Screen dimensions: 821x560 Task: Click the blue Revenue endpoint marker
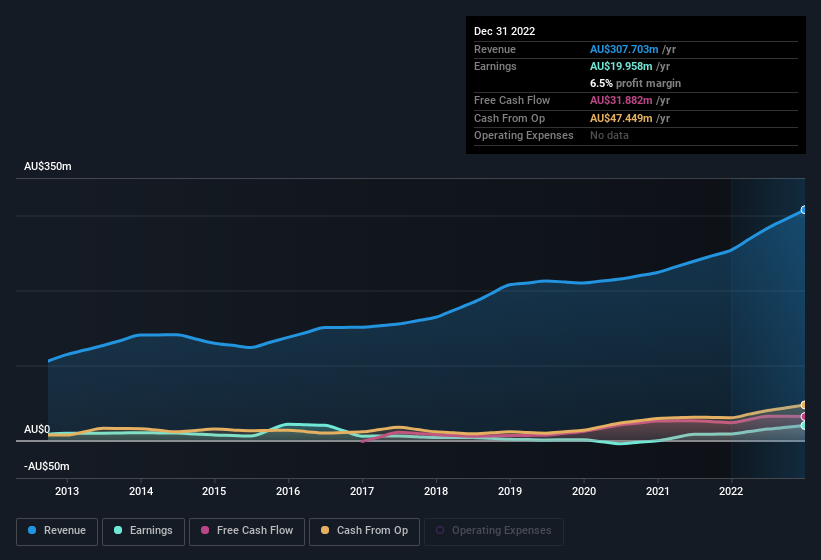[x=804, y=211]
